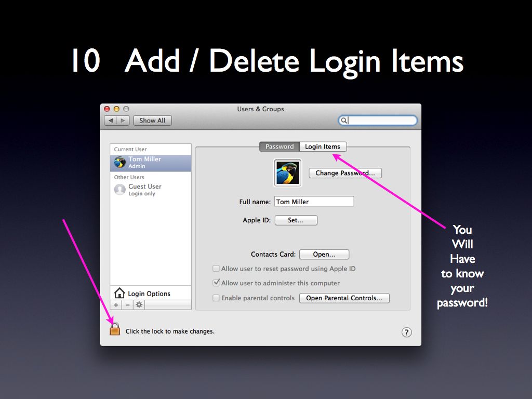Click the Change Password… button
532x399 pixels.
coord(345,173)
